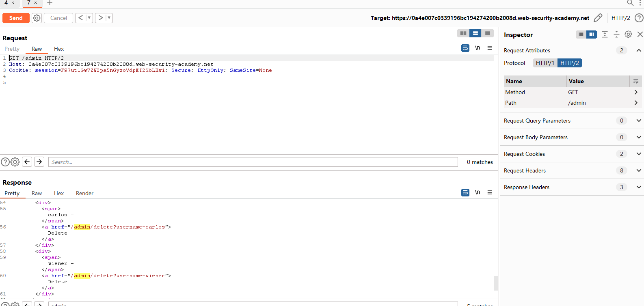The height and width of the screenshot is (306, 644).
Task: Select side-by-side request/response layout icon
Action: (463, 33)
